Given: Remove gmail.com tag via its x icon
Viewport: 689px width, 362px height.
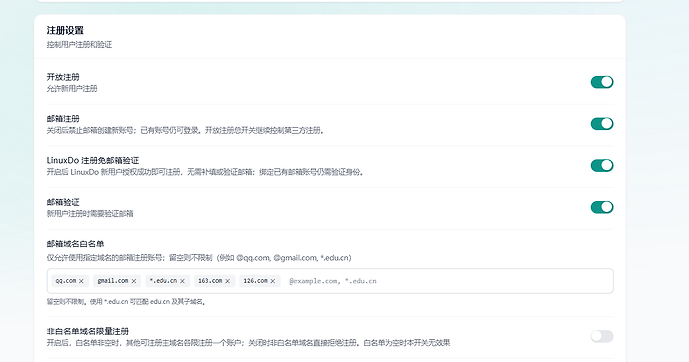Looking at the screenshot, I should click(134, 281).
